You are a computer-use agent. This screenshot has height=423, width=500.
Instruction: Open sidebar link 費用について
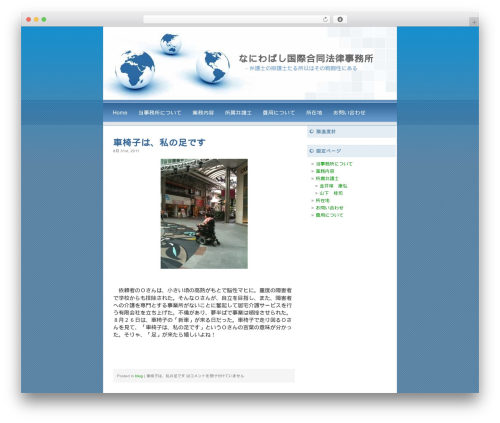click(329, 215)
